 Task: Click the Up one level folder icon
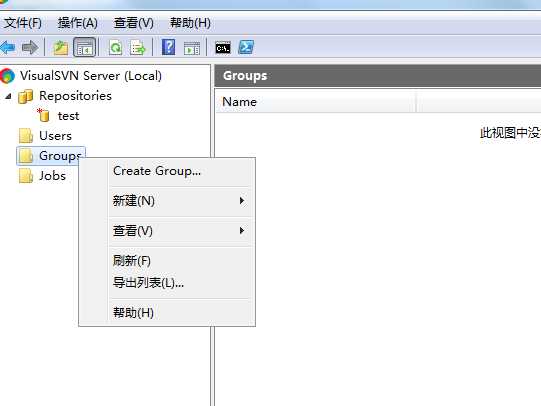[x=61, y=47]
